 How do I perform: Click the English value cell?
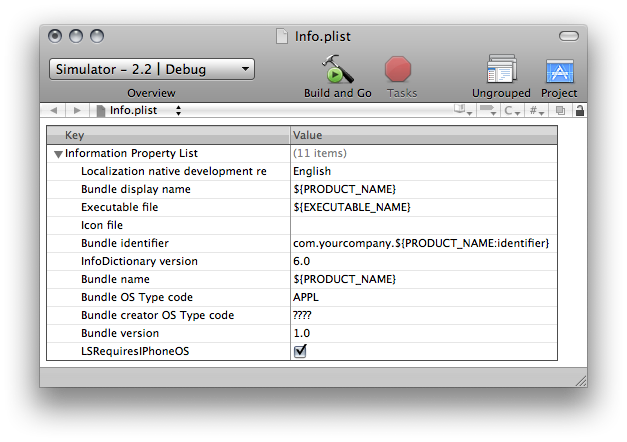(424, 171)
